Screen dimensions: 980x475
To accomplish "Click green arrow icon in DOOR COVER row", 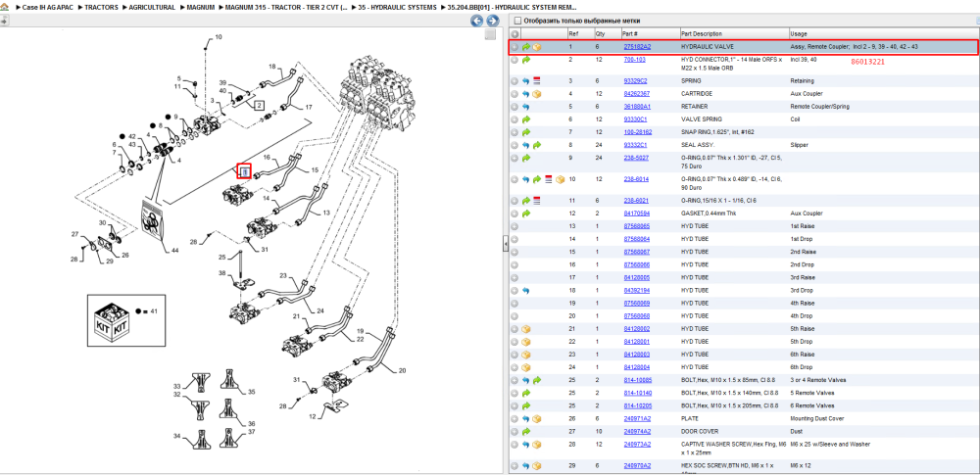I will pyautogui.click(x=526, y=431).
